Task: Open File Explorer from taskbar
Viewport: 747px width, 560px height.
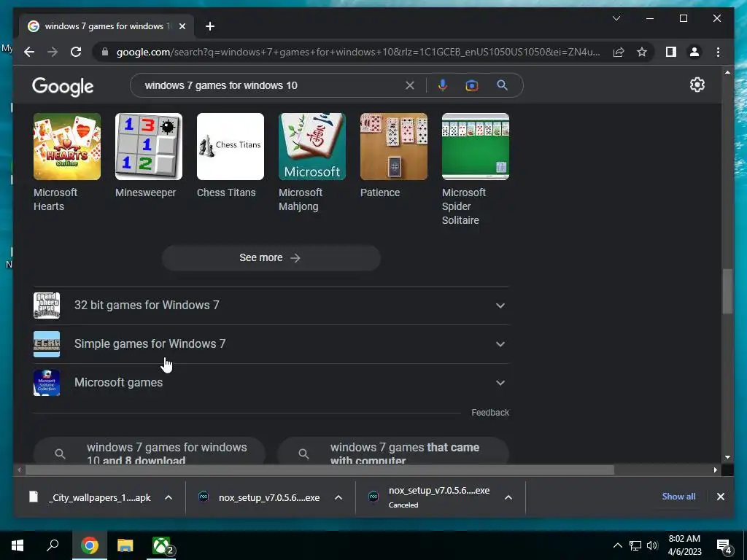Action: pyautogui.click(x=125, y=545)
